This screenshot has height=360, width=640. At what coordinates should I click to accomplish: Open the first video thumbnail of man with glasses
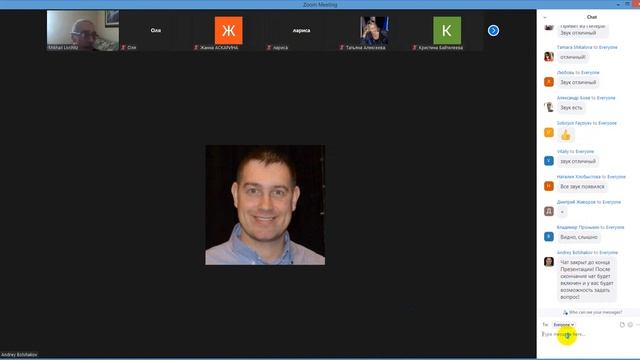click(x=83, y=31)
